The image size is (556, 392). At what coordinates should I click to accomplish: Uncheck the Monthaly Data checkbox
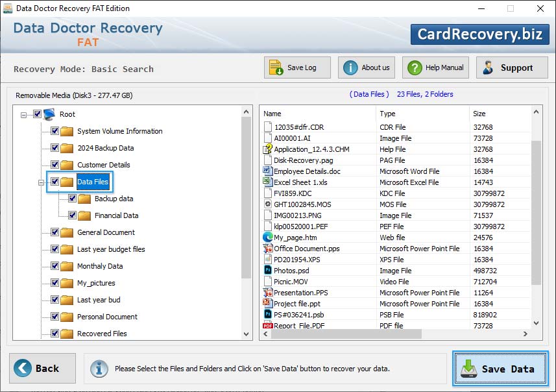[x=54, y=265]
